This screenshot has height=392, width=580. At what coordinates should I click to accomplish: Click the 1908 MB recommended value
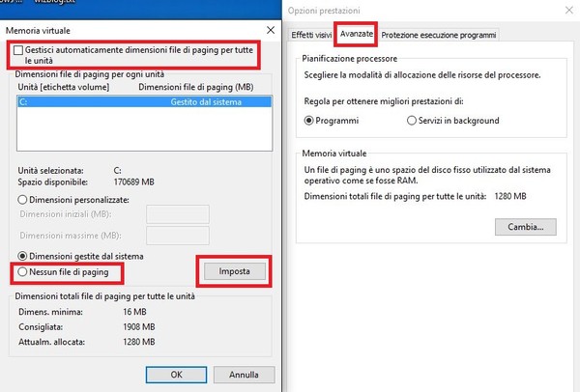[x=139, y=327]
